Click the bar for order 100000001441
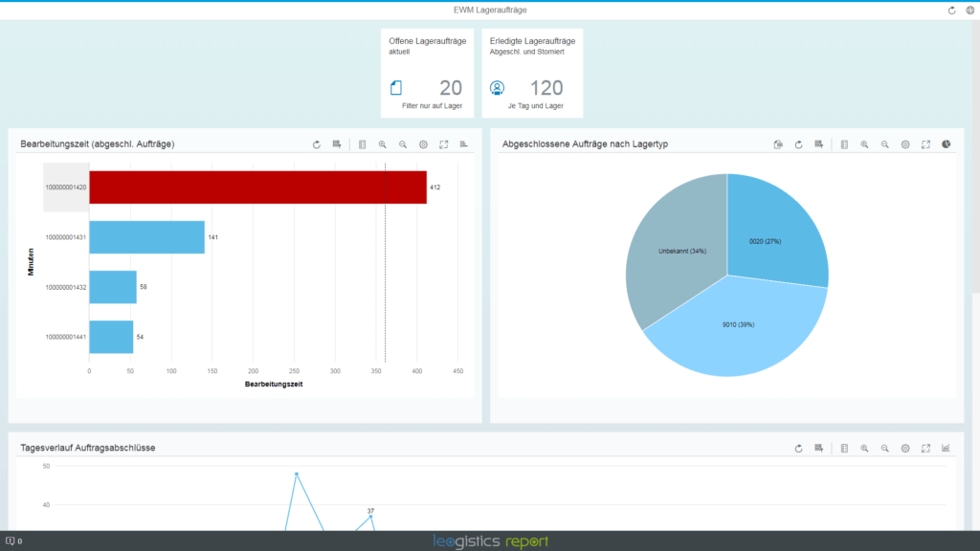The image size is (980, 551). point(111,338)
